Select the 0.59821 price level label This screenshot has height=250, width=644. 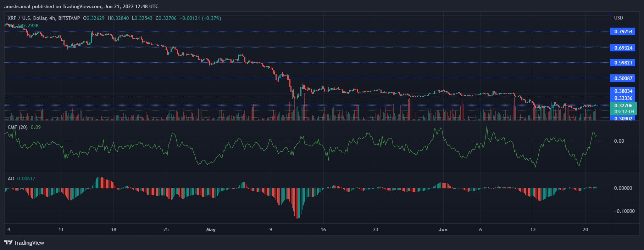point(623,63)
